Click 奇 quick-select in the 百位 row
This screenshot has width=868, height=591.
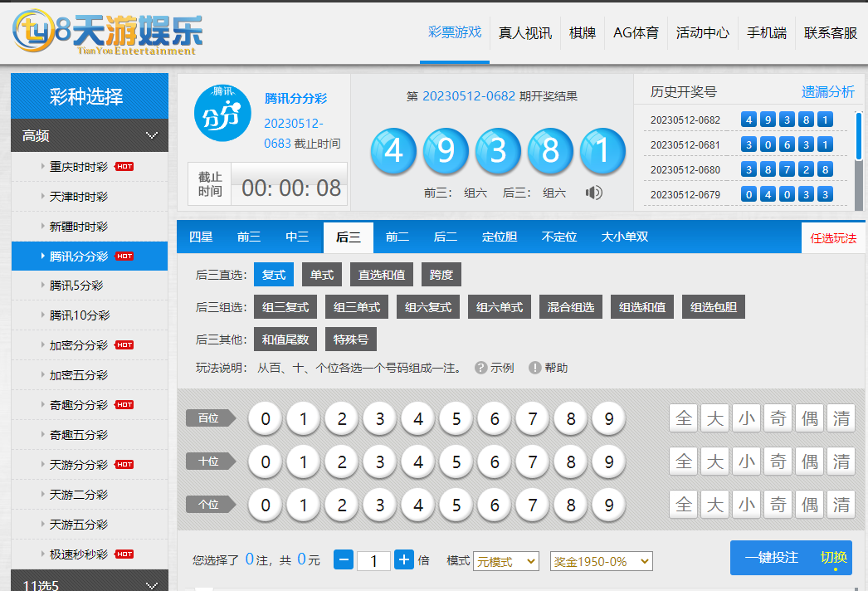pos(778,418)
